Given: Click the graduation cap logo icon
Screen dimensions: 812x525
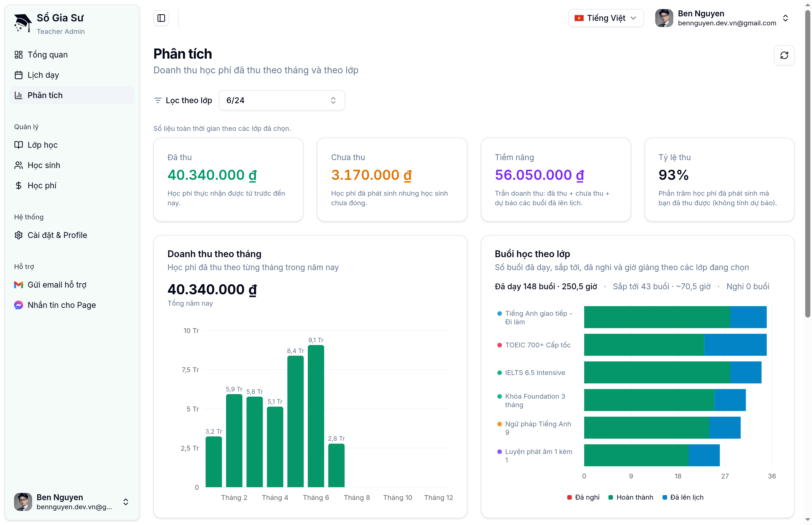Looking at the screenshot, I should point(23,23).
